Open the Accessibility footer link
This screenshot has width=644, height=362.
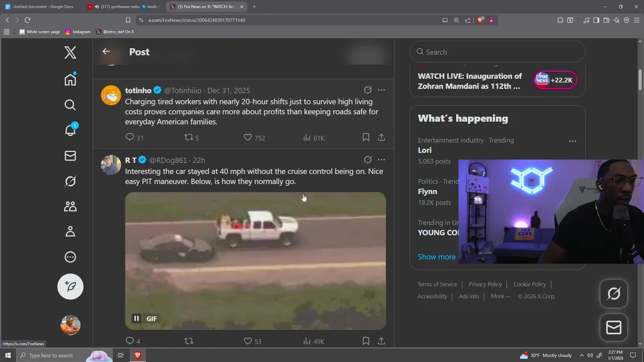(432, 296)
